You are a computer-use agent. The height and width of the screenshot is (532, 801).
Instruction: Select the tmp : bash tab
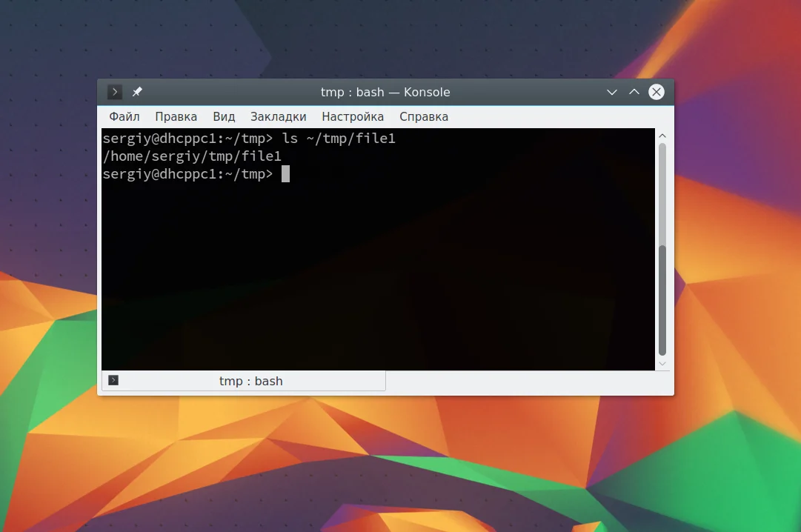click(x=244, y=381)
